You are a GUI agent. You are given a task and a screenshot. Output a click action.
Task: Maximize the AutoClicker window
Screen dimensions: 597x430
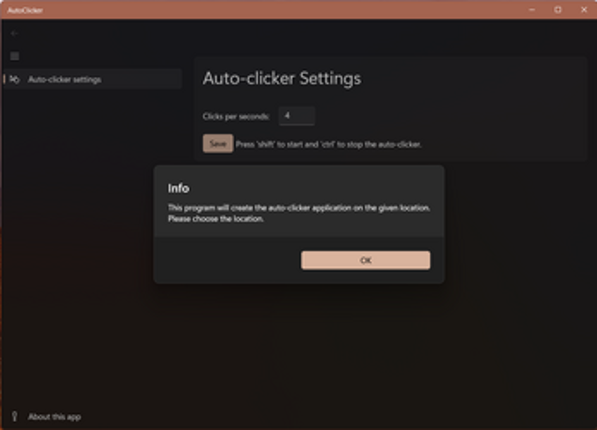[x=558, y=10]
